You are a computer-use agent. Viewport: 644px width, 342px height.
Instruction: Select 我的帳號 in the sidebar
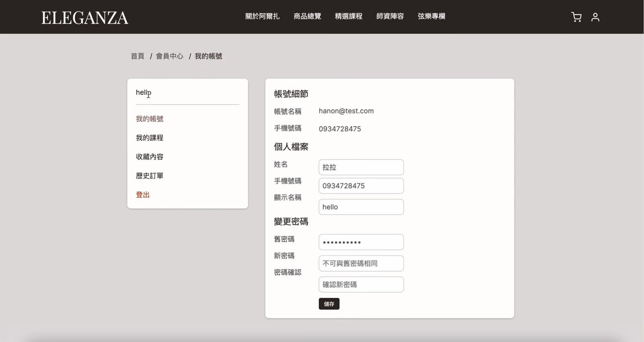pyautogui.click(x=149, y=119)
